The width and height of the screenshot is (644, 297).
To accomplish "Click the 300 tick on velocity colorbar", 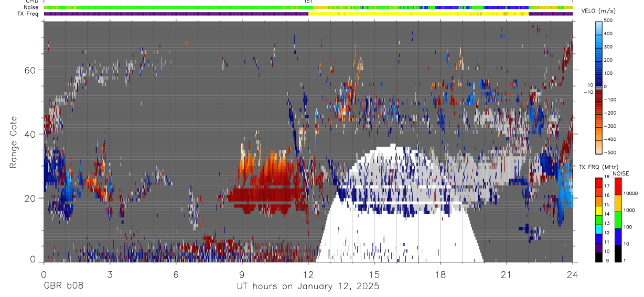I will coord(609,47).
